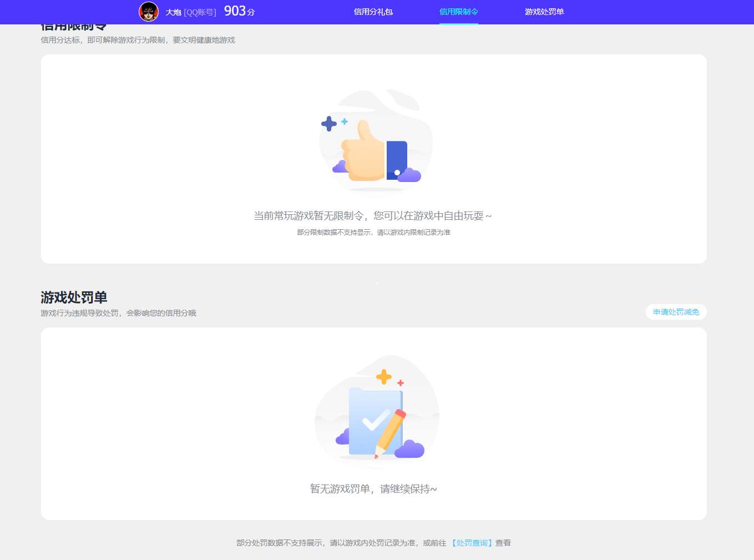Image resolution: width=754 pixels, height=560 pixels.
Task: Click the [QQ账号] account label
Action: (200, 11)
